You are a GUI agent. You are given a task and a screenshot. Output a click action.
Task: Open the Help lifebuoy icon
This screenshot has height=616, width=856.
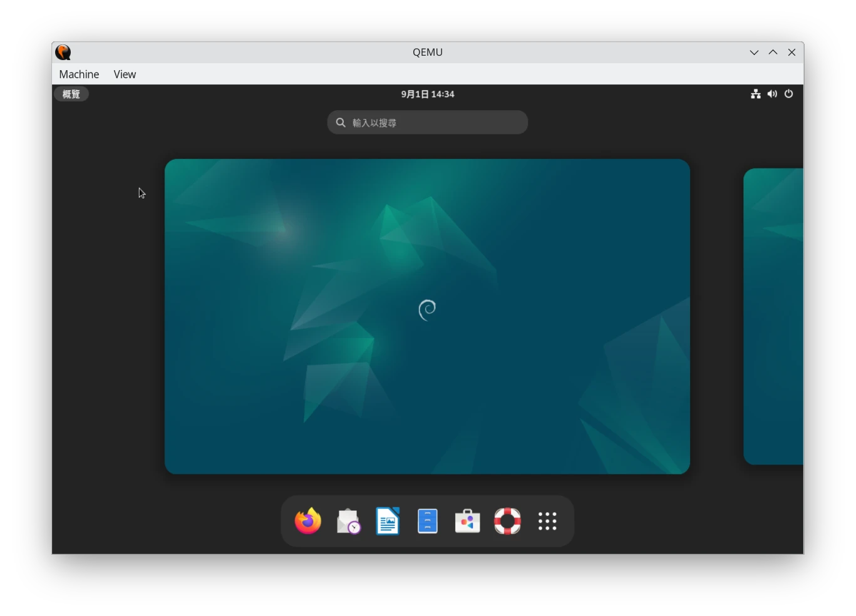click(507, 521)
